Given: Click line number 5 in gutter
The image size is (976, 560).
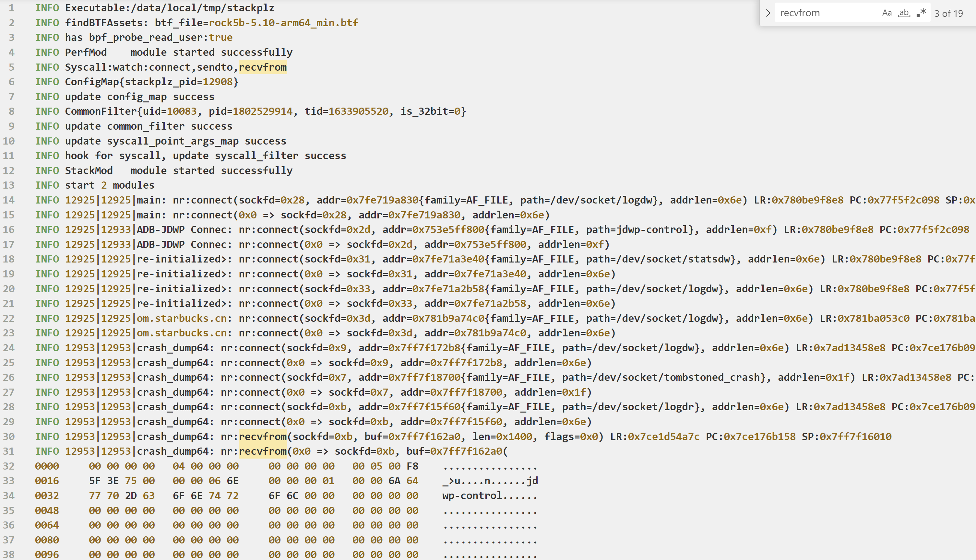Looking at the screenshot, I should pyautogui.click(x=12, y=67).
